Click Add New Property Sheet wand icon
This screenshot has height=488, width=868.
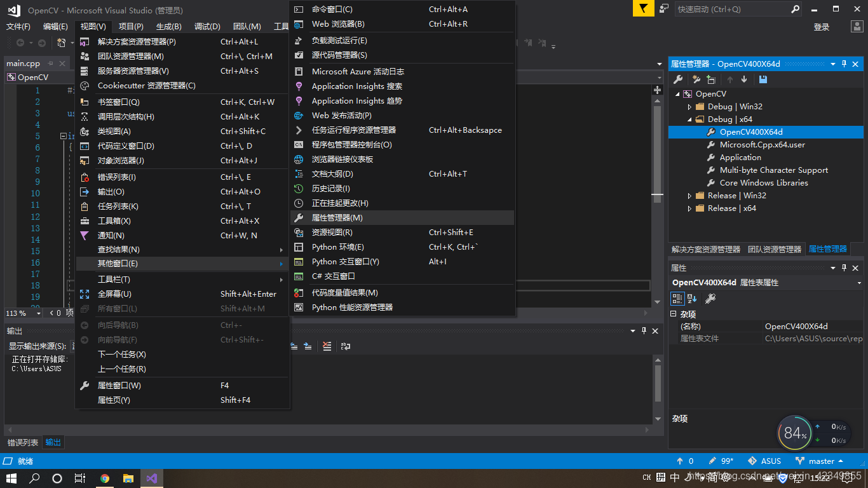(696, 79)
